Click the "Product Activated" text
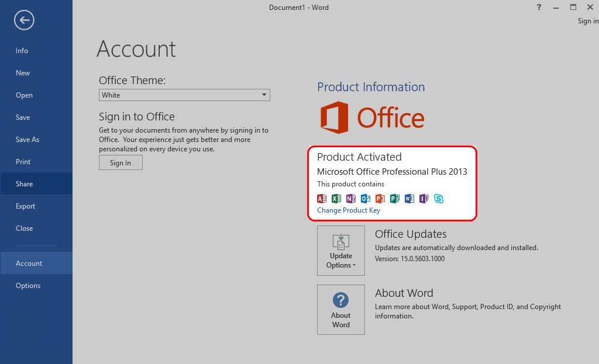This screenshot has height=364, width=599. 359,157
